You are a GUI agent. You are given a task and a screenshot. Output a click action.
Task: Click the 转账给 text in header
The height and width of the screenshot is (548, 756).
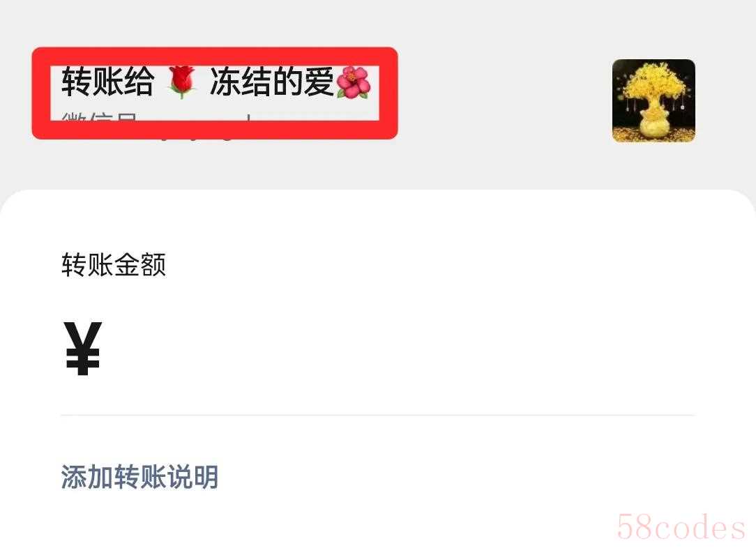point(107,82)
